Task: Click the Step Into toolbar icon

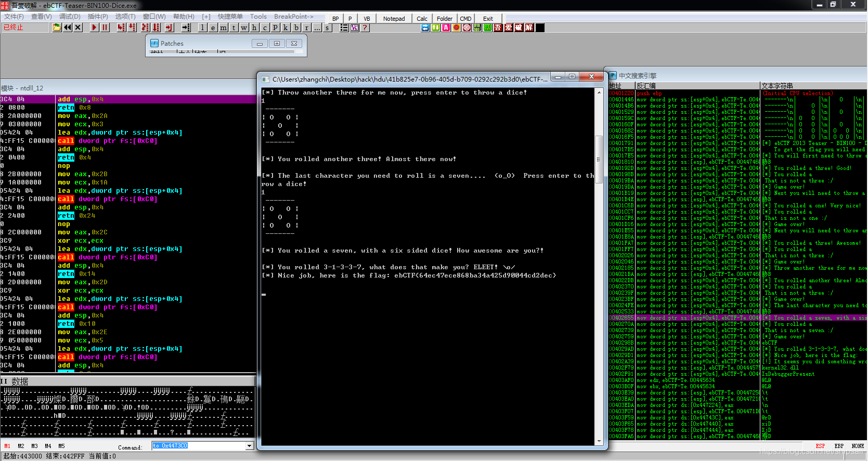Action: tap(121, 28)
